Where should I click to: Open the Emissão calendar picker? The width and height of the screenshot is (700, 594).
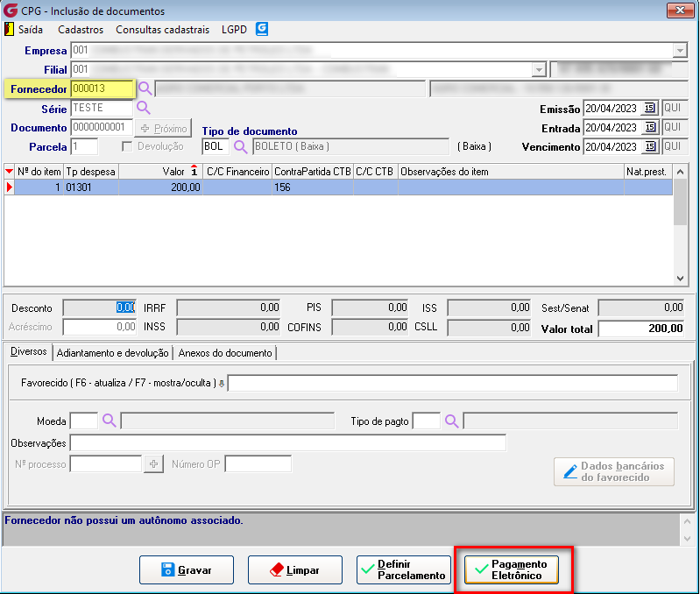(650, 108)
